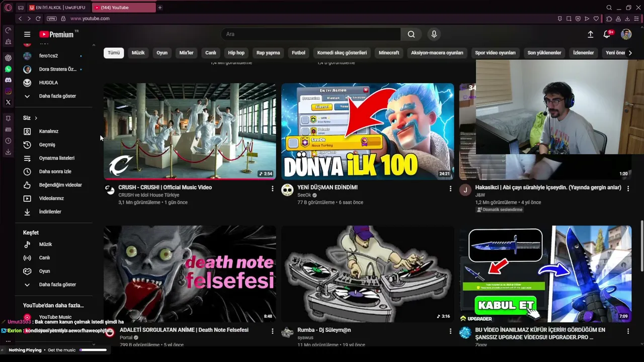Image resolution: width=644 pixels, height=362 pixels.
Task: Open Opera sidebar downloads icon
Action: pyautogui.click(x=8, y=152)
